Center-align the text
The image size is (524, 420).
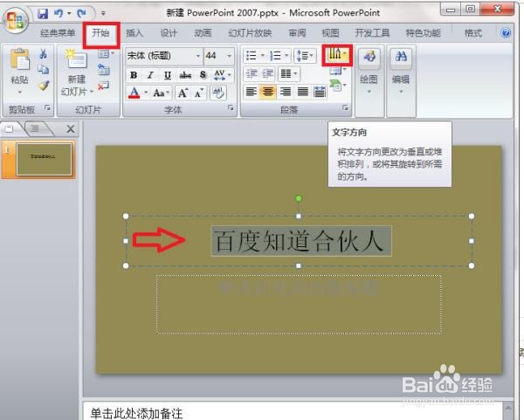(268, 92)
